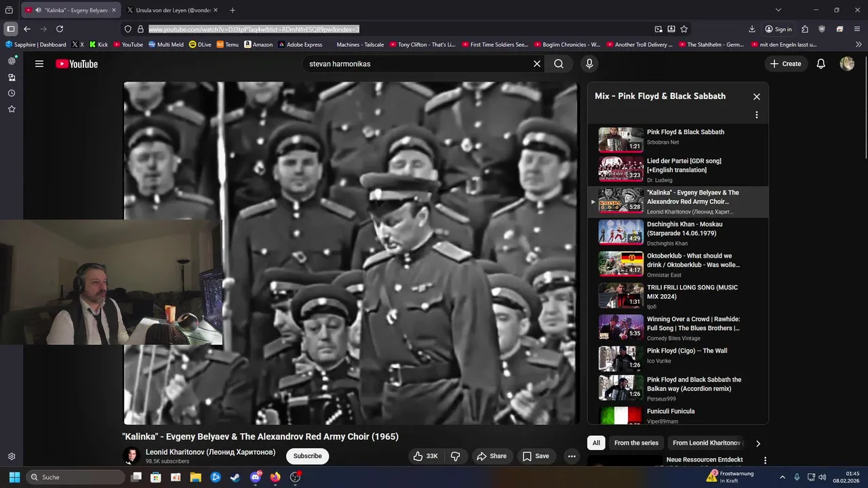The height and width of the screenshot is (488, 868).
Task: Open sidebar settings gear icon
Action: point(12,457)
